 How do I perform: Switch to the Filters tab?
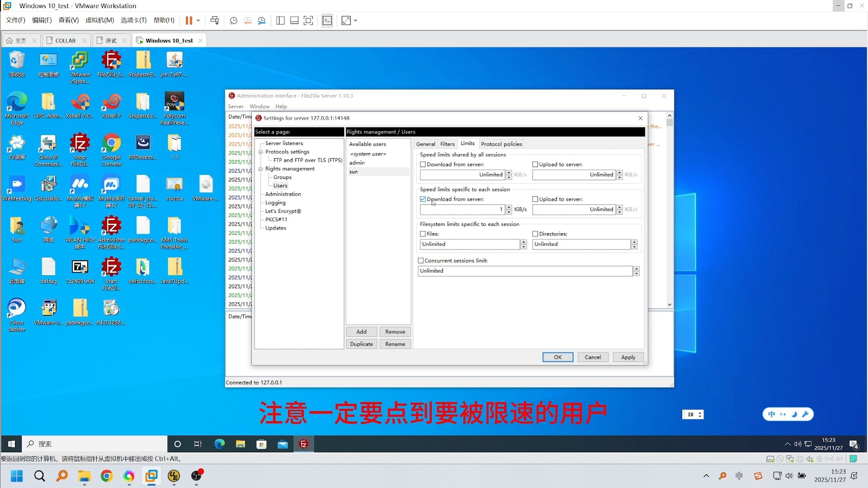(448, 144)
